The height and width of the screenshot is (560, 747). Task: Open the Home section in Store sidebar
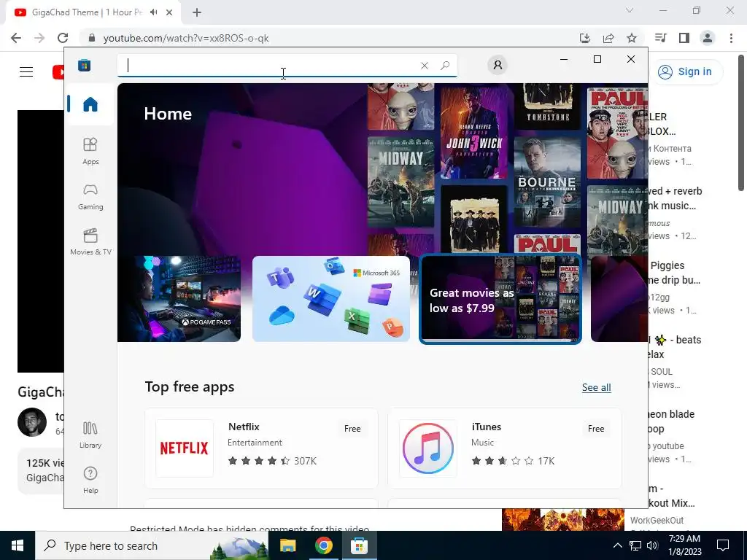90,104
